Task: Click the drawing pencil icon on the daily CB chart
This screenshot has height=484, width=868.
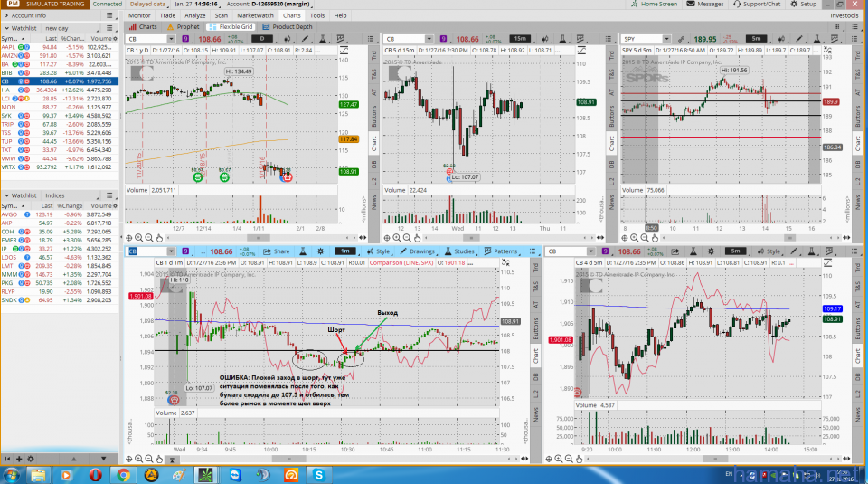Action: click(x=305, y=39)
